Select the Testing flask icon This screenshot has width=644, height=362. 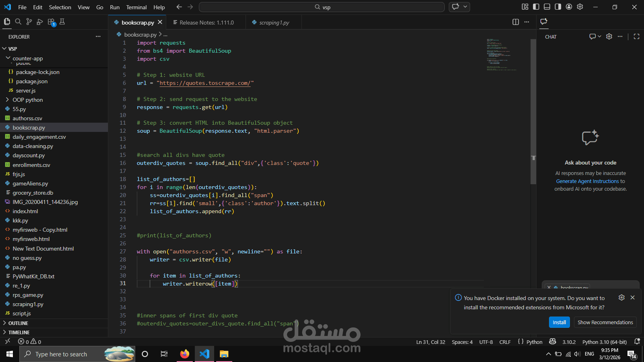click(x=62, y=21)
